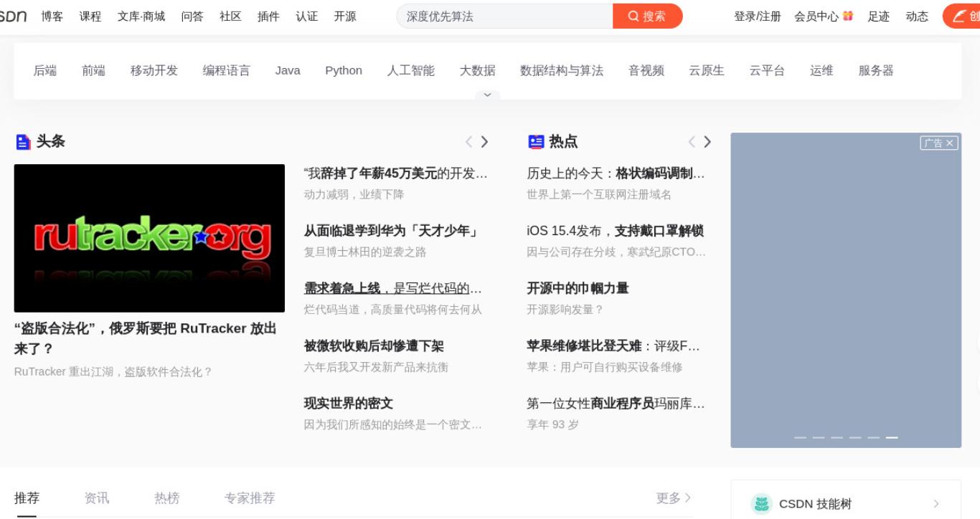
Task: Click 登录/注册 link
Action: point(757,16)
